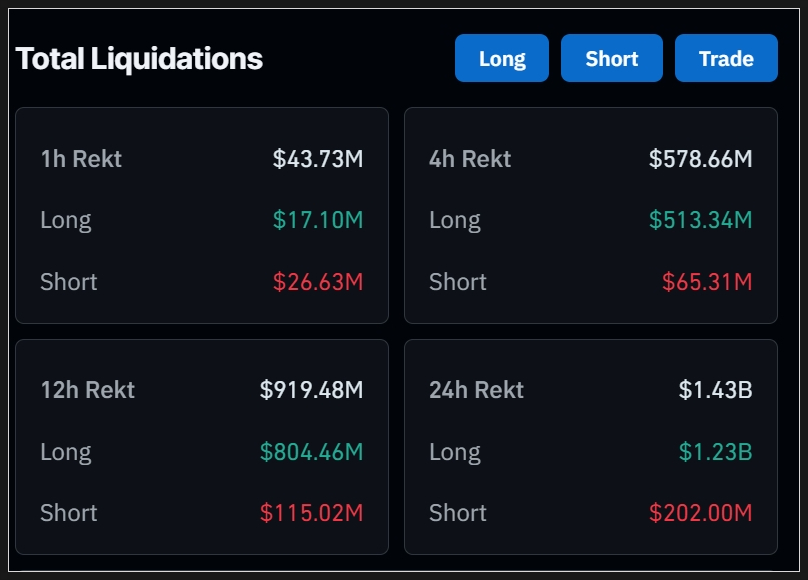This screenshot has height=580, width=808.
Task: Click the green $513.34M long value
Action: [x=700, y=220]
